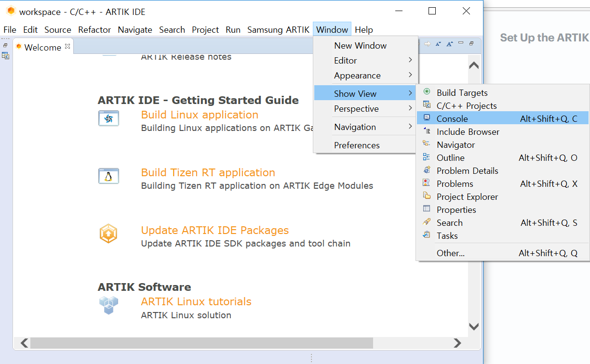Close the Welcome tab
590x364 pixels.
(67, 46)
